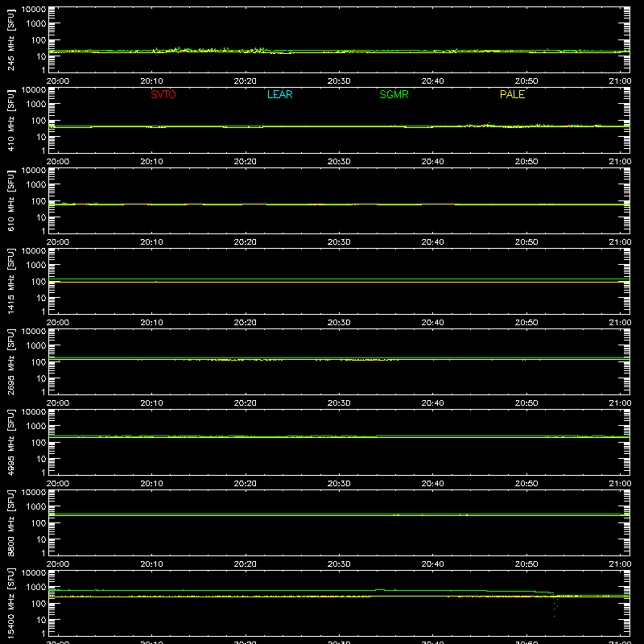
Task: Select the 15400 MHz [SFU] axis title
Action: [11, 603]
